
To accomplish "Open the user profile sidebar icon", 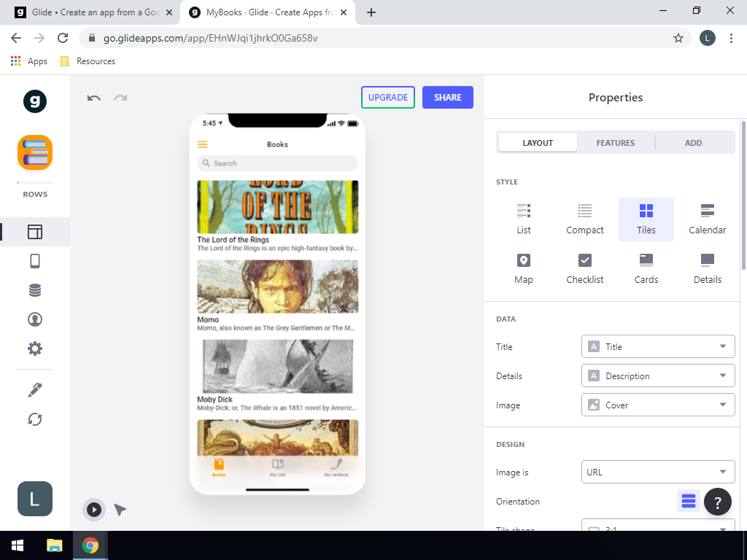I will (35, 319).
